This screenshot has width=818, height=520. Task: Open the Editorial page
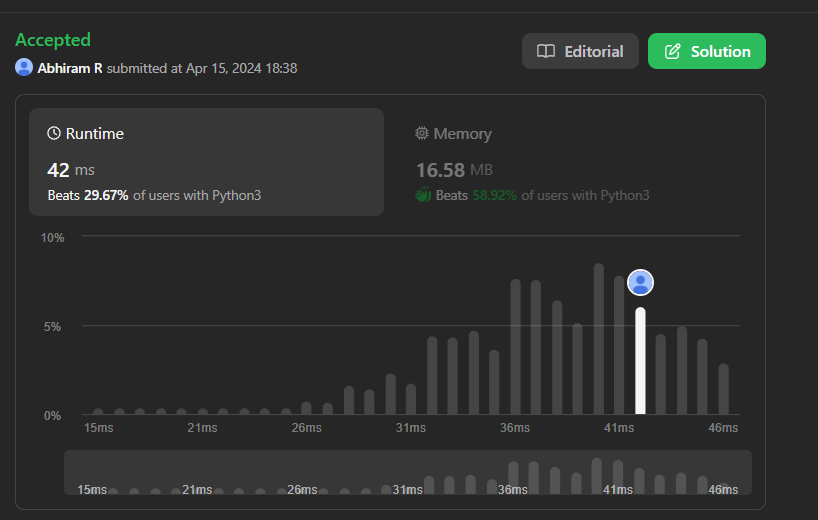(580, 51)
